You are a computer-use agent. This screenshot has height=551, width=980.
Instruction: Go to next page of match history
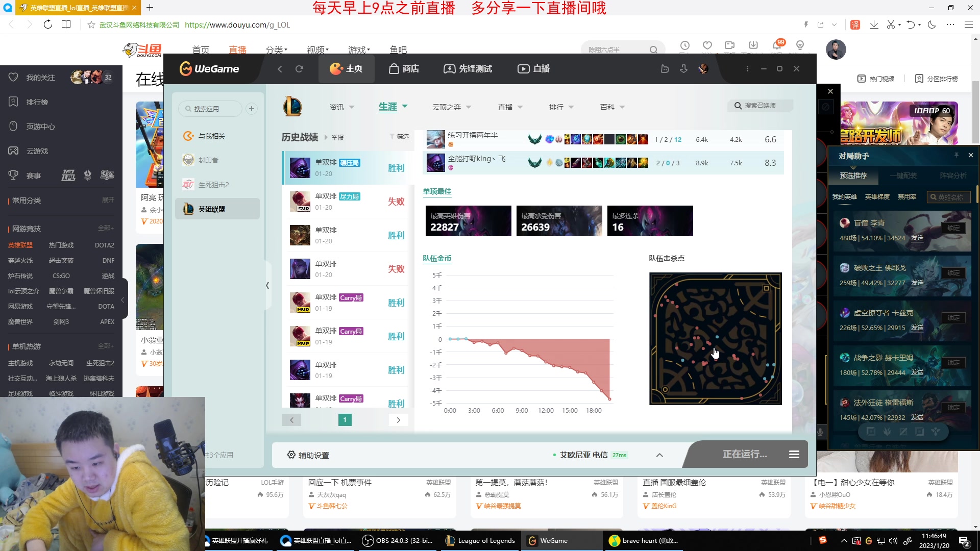tap(399, 420)
